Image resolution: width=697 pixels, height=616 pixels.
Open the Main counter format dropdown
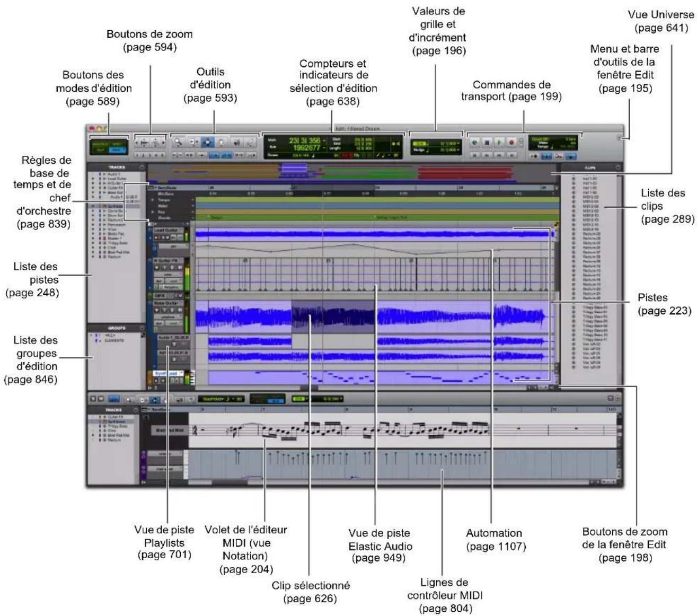[324, 140]
